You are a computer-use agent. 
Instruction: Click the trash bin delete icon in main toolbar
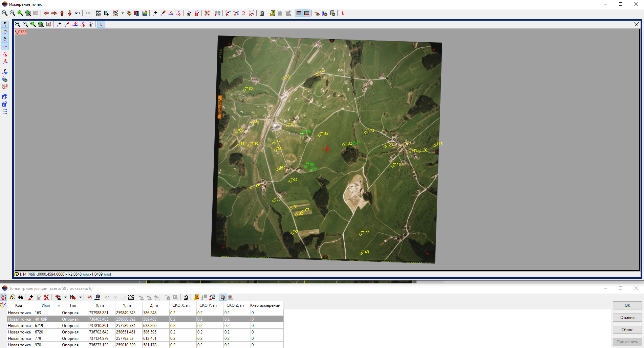point(189,13)
